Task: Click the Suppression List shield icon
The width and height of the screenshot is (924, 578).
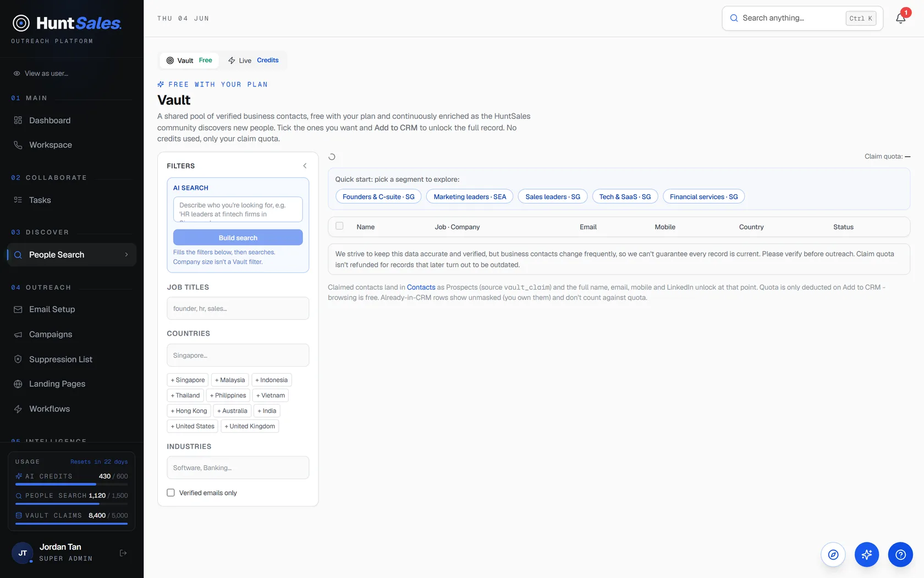Action: 18,359
